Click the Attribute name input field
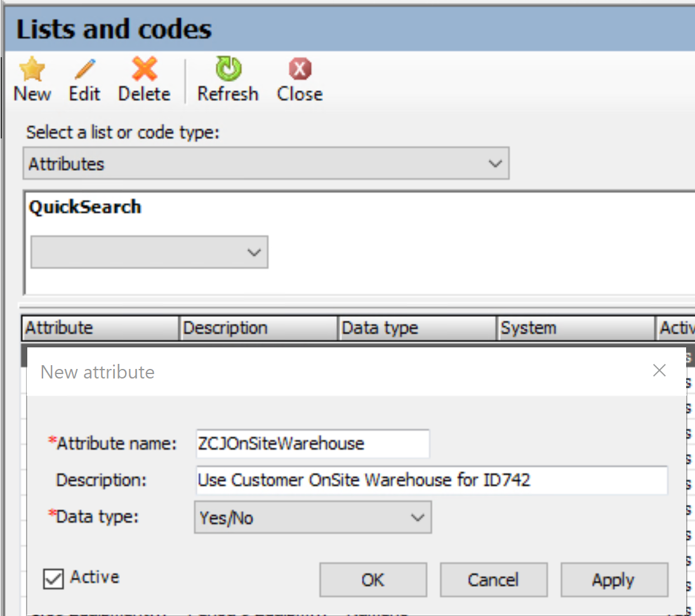This screenshot has width=695, height=616. coord(312,443)
